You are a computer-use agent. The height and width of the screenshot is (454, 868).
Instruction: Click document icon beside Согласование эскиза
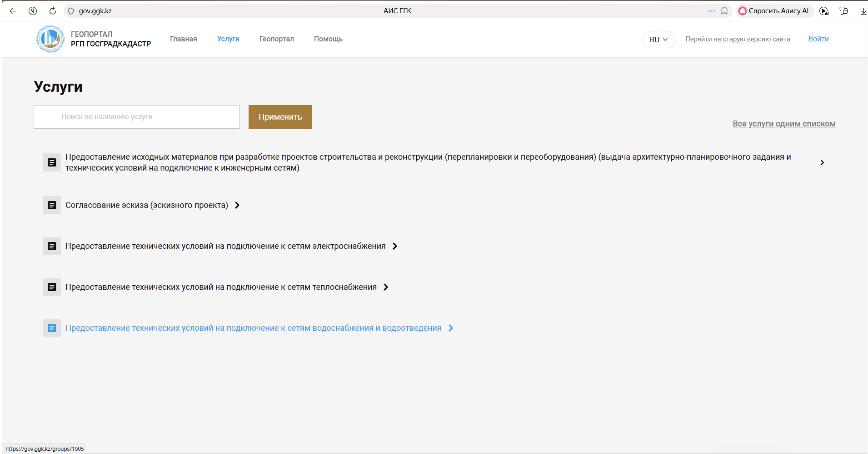(52, 205)
